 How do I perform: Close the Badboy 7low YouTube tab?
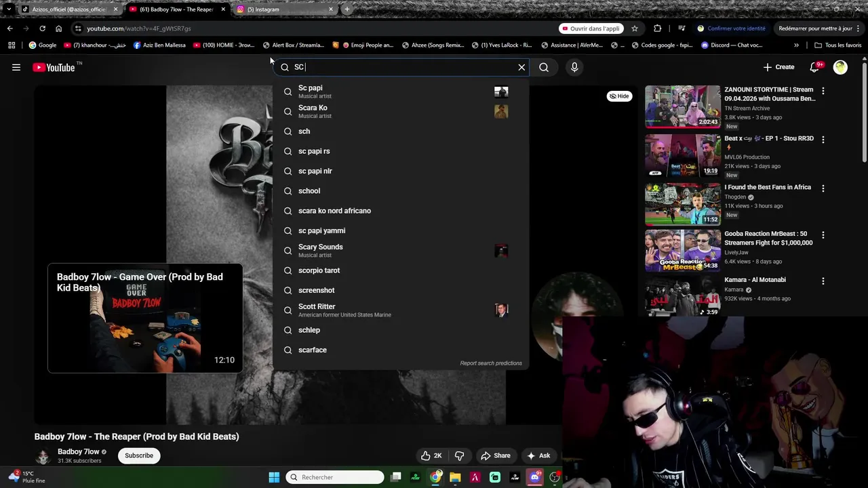223,9
